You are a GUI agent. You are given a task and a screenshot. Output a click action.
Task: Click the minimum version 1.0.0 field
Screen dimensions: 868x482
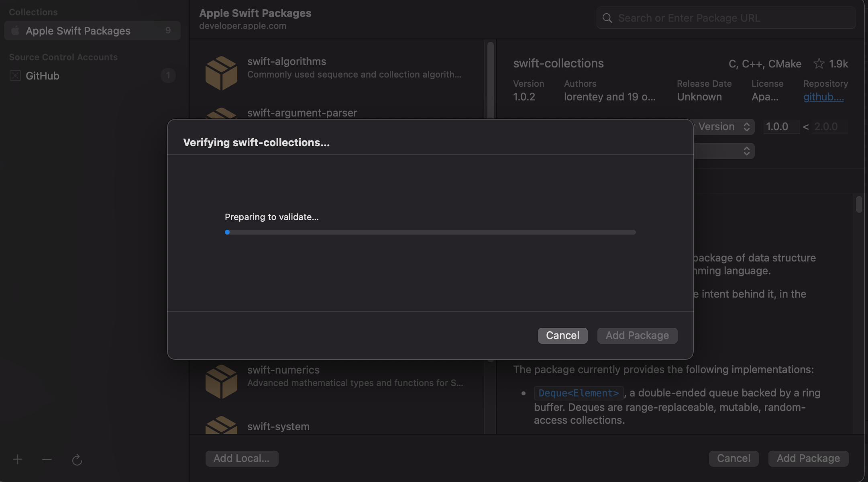coord(780,127)
